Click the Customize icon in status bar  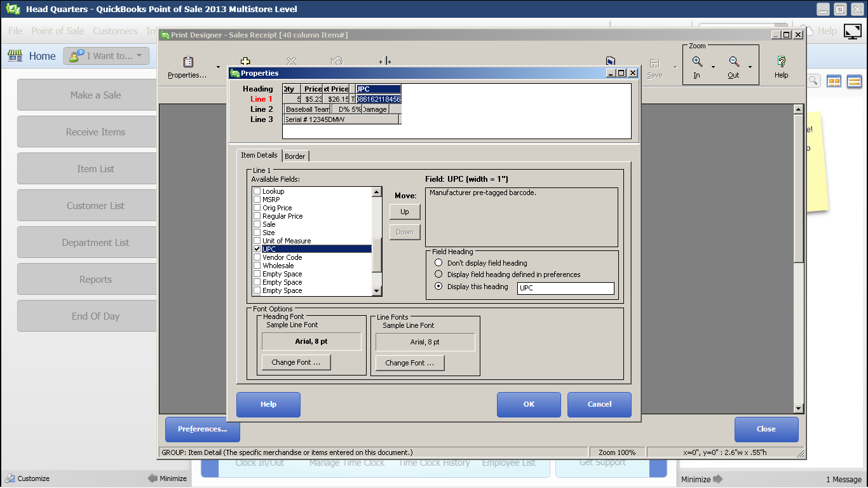(10, 478)
